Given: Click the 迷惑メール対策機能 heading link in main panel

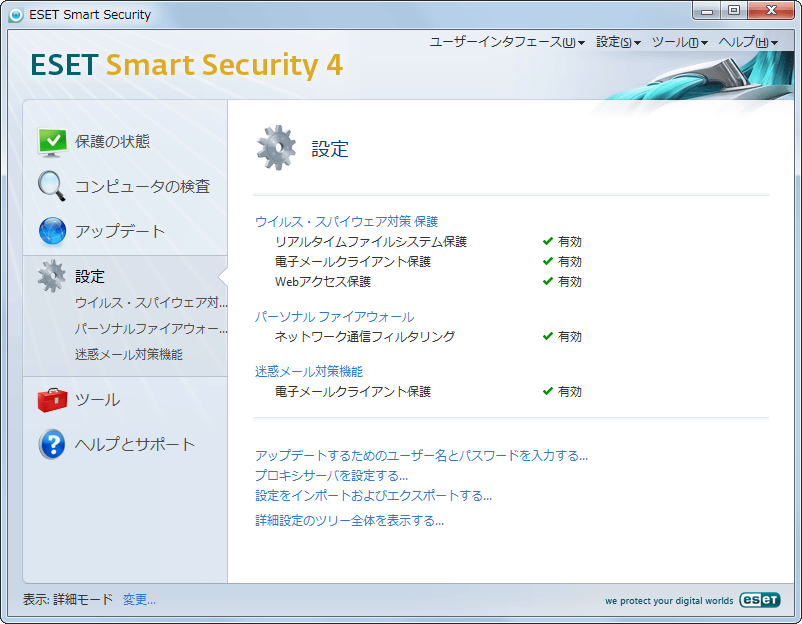Looking at the screenshot, I should pyautogui.click(x=309, y=371).
